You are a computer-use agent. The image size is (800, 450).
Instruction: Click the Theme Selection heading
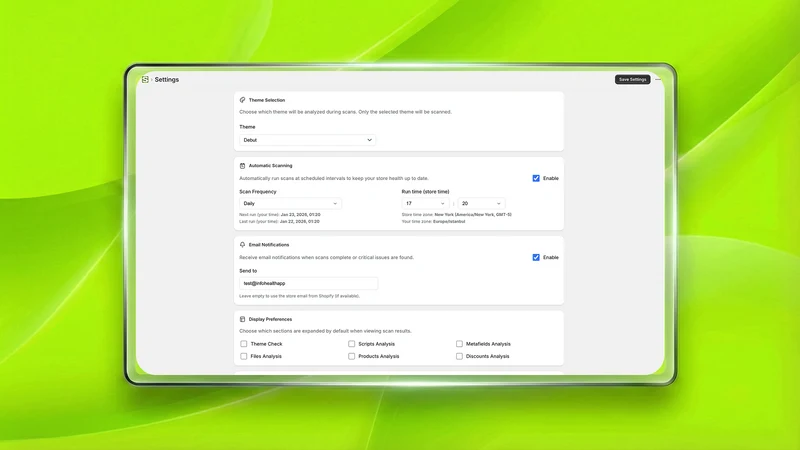tap(267, 100)
